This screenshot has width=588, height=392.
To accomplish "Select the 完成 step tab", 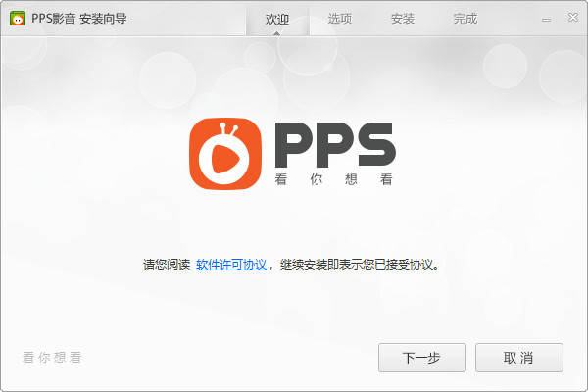I will [465, 19].
